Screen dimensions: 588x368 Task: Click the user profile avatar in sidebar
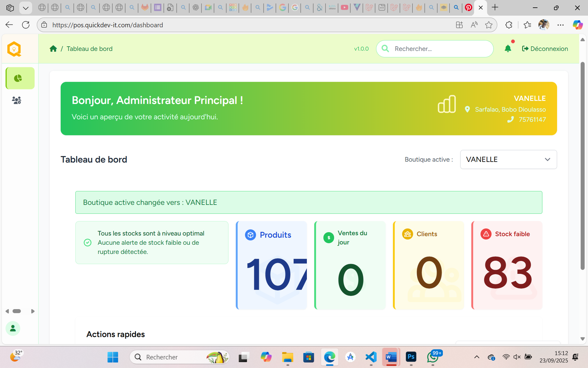(13, 328)
